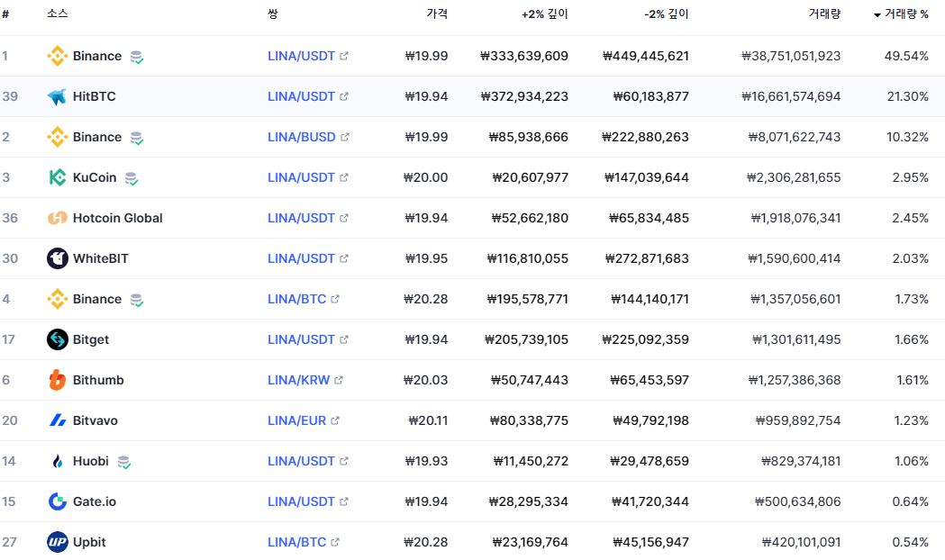
Task: Click the Binance logo in the LINA/USDT row
Action: pos(58,56)
